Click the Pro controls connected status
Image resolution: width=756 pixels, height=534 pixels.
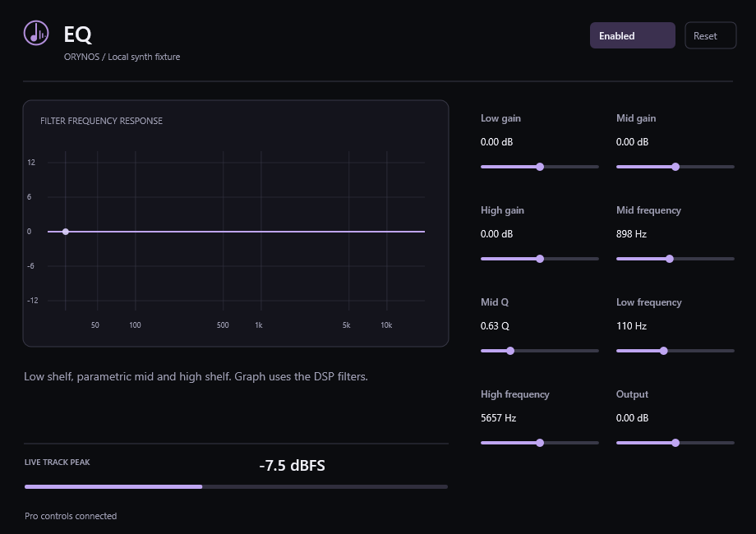(71, 516)
